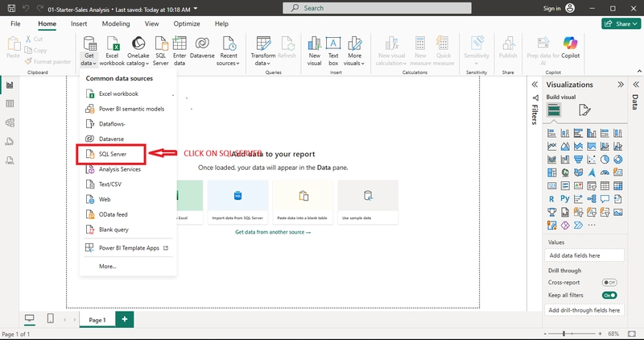The width and height of the screenshot is (644, 340).
Task: Choose the funnel chart visual
Action: tap(578, 159)
